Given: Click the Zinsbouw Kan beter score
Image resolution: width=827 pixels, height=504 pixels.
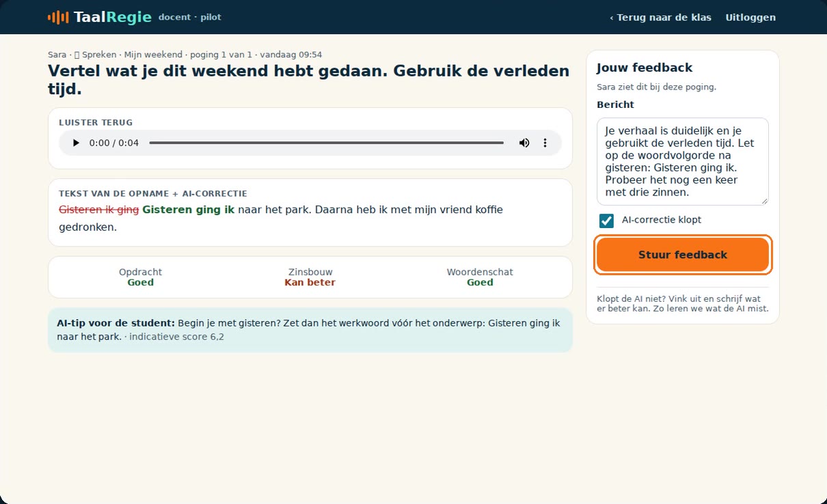Looking at the screenshot, I should (x=310, y=277).
